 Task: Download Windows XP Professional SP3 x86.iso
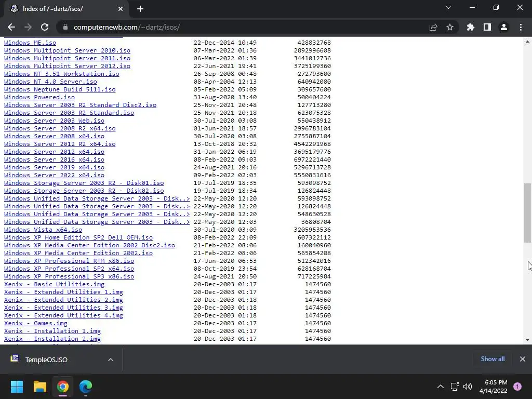[x=69, y=277]
